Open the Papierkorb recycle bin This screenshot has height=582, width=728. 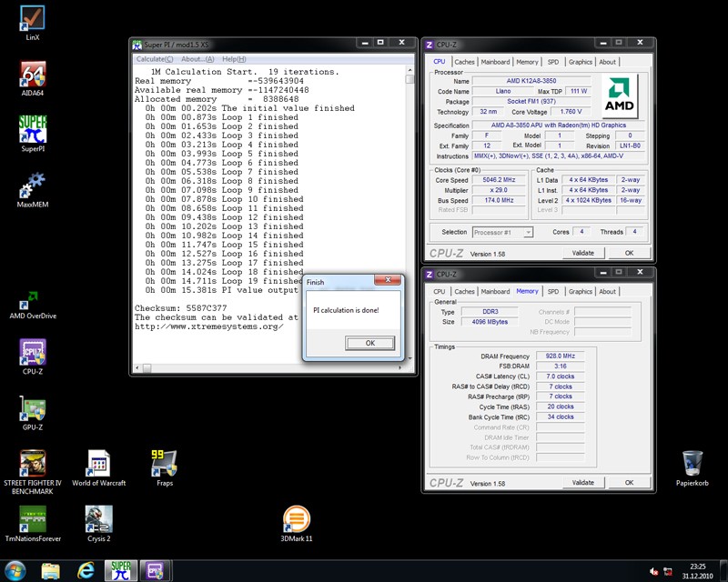coord(693,468)
